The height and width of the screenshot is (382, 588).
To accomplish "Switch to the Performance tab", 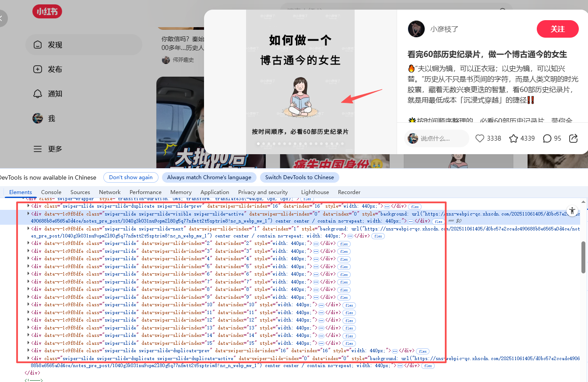I will 145,192.
